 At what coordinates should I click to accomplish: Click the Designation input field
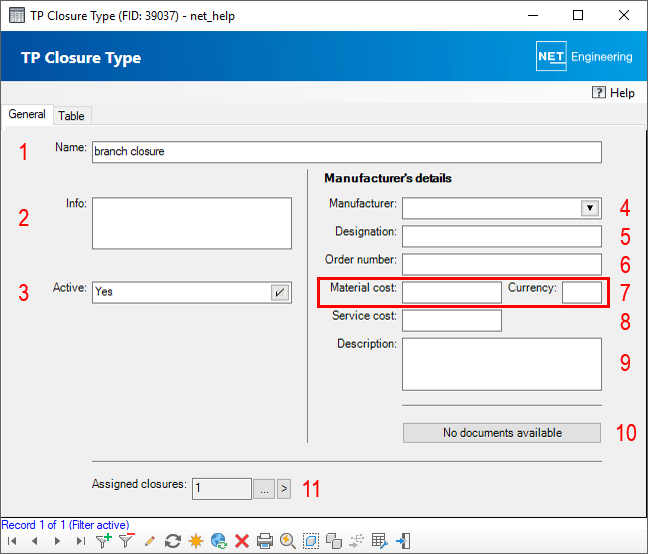(x=502, y=236)
